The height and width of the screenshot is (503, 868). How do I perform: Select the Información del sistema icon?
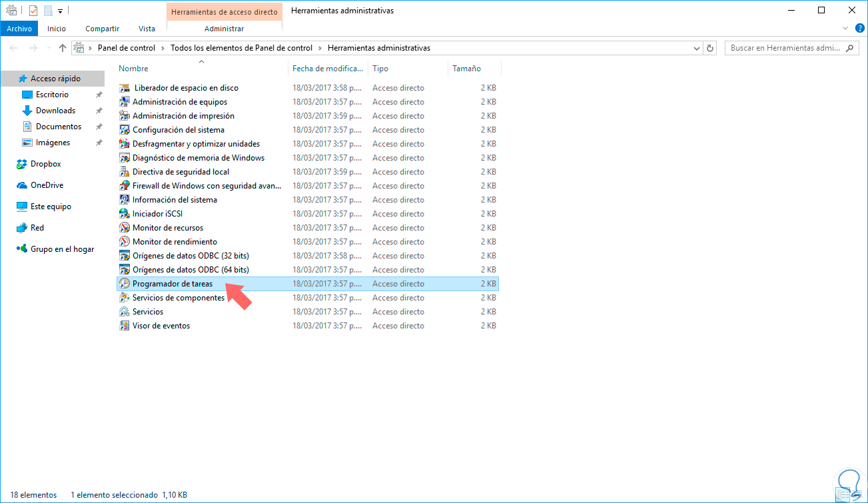pos(125,200)
